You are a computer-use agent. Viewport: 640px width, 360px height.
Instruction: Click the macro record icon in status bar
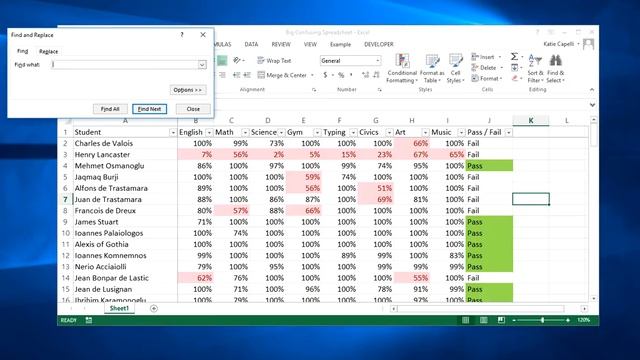pyautogui.click(x=89, y=320)
